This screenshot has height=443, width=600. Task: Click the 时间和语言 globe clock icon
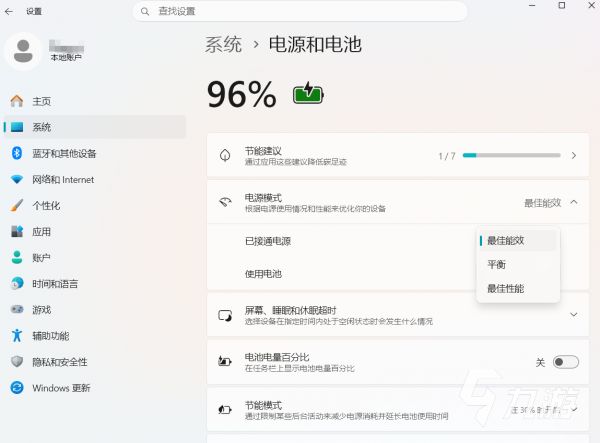tap(17, 283)
